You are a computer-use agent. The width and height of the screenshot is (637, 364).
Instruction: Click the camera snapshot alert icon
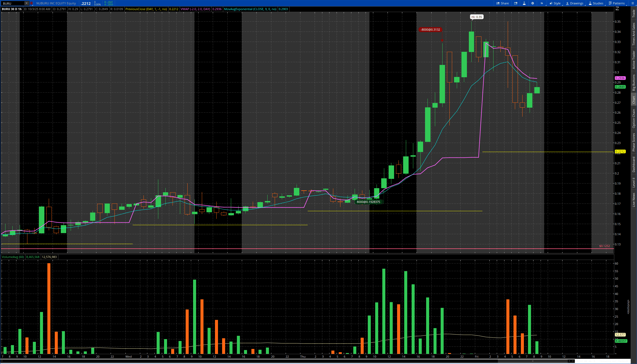click(x=516, y=3)
